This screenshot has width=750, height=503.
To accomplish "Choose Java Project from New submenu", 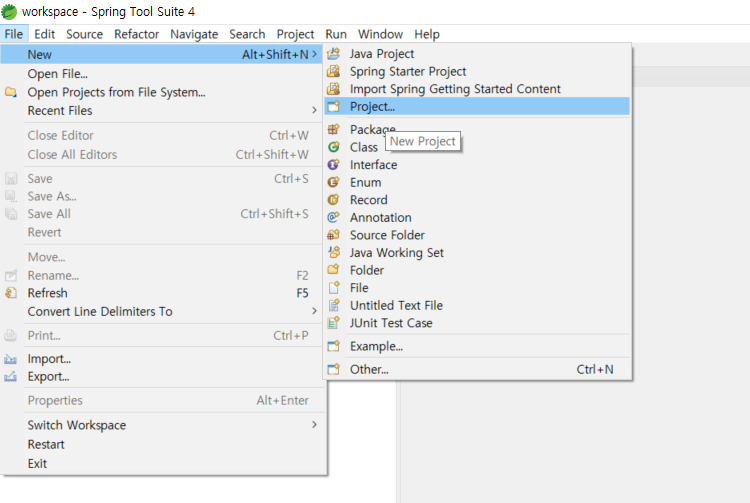I will [x=477, y=54].
